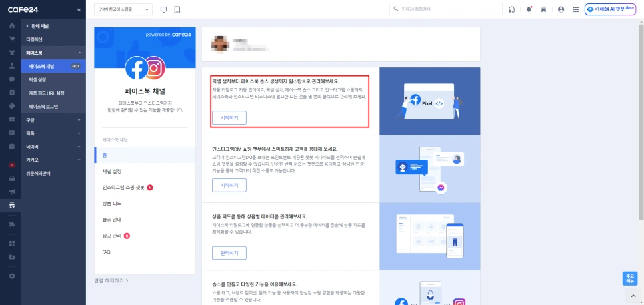Open the nine-dot apps grid icon

coord(576,9)
